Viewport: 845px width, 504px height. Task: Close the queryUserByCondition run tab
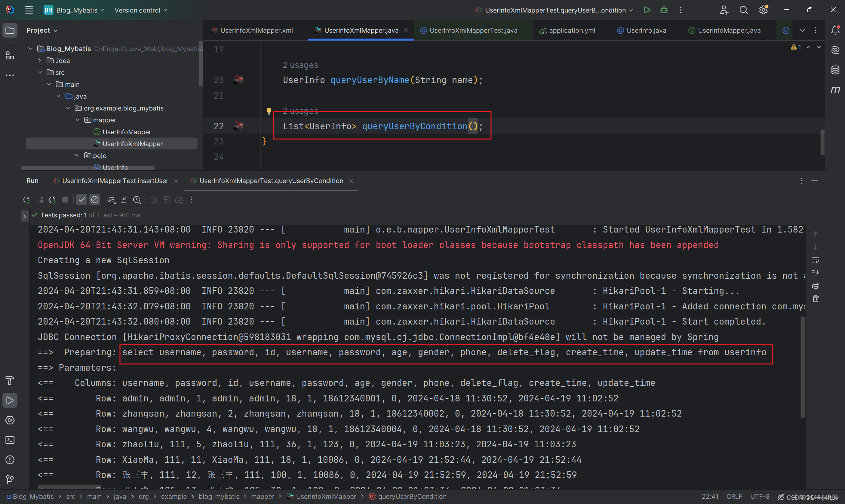pyautogui.click(x=351, y=181)
